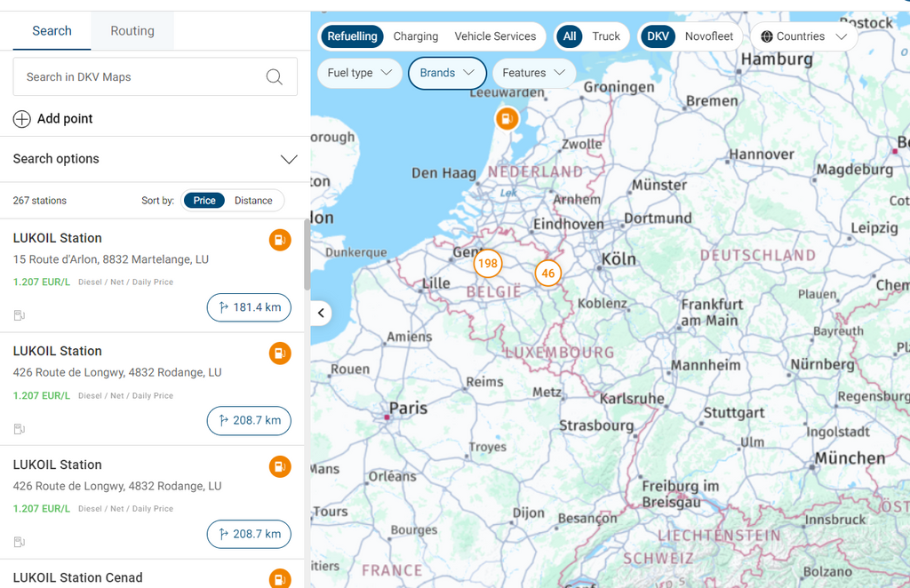910x588 pixels.
Task: Click München label on the map
Action: [850, 458]
